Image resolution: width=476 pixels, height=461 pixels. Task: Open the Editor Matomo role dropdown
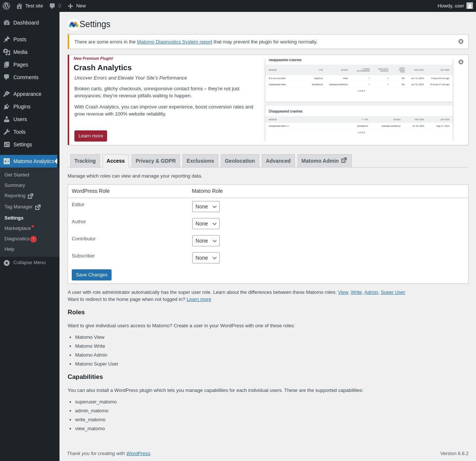tap(206, 207)
